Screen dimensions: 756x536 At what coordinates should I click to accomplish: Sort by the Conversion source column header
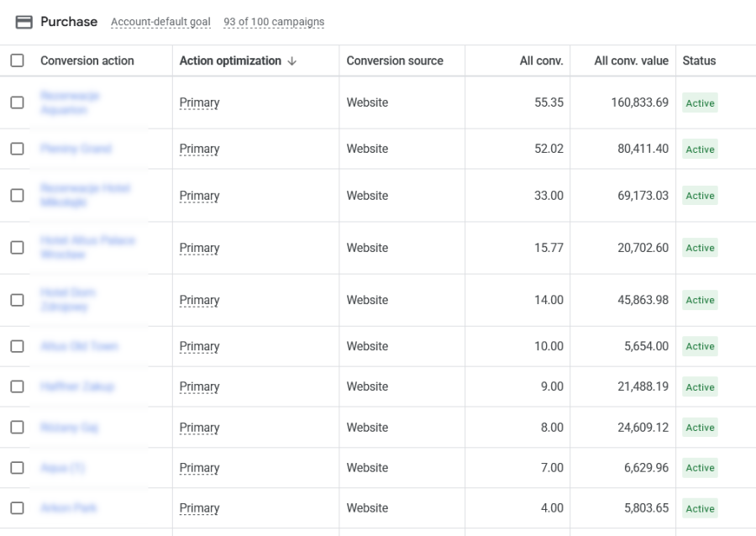point(395,60)
